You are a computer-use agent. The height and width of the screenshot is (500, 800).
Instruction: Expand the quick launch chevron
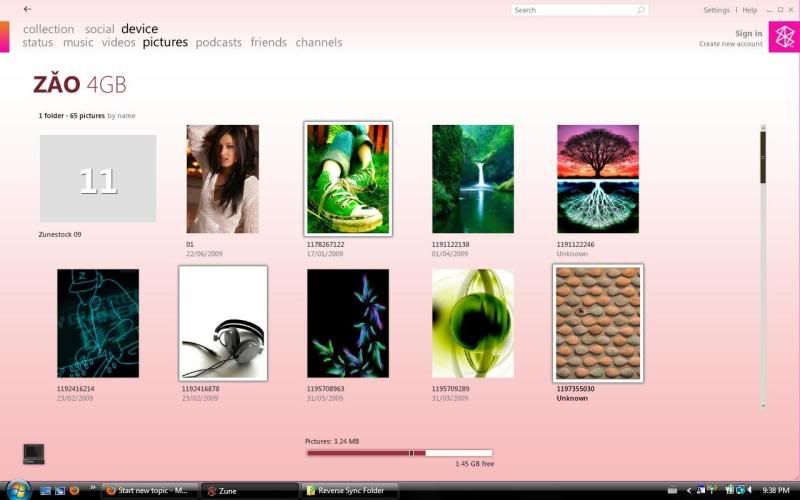(92, 488)
